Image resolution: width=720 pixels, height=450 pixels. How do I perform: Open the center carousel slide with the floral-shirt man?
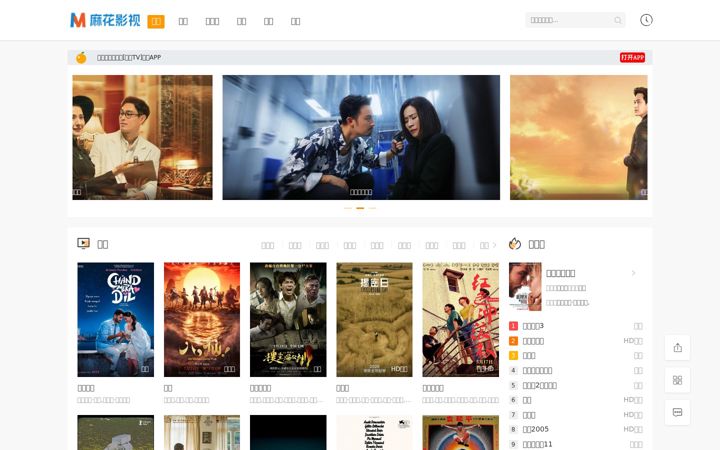click(x=361, y=137)
